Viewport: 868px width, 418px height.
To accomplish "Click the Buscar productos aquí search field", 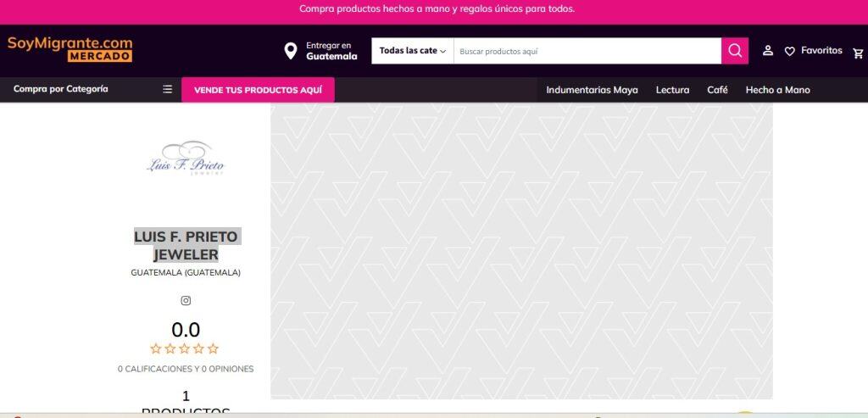I will click(x=587, y=51).
